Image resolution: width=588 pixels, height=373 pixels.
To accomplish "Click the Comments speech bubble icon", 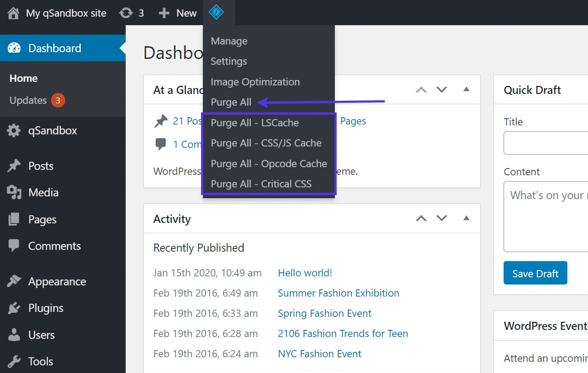I will coord(15,245).
